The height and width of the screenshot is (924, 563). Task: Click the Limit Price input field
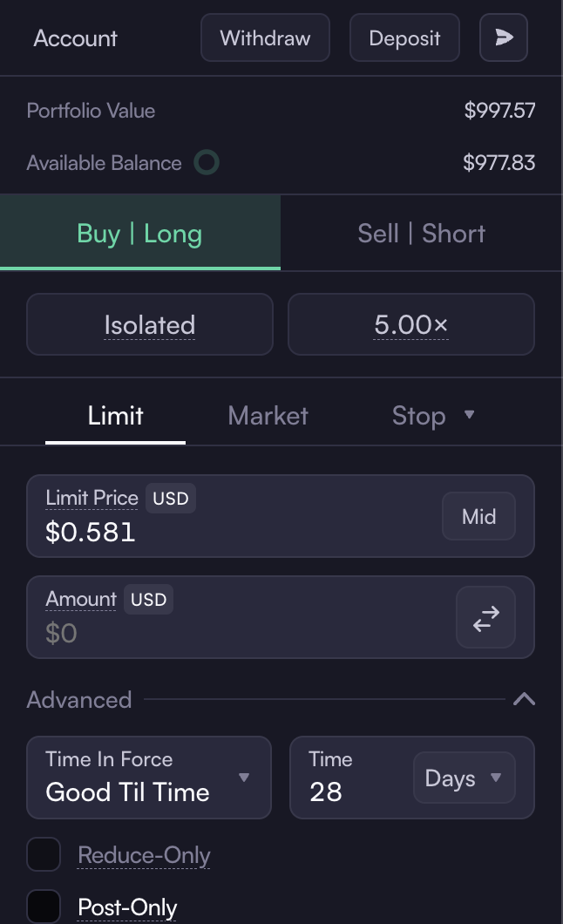(x=281, y=516)
